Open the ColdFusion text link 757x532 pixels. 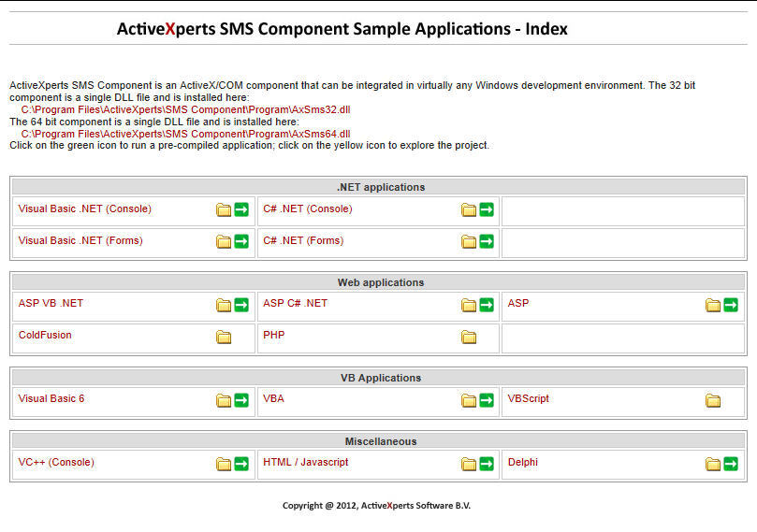pos(45,336)
